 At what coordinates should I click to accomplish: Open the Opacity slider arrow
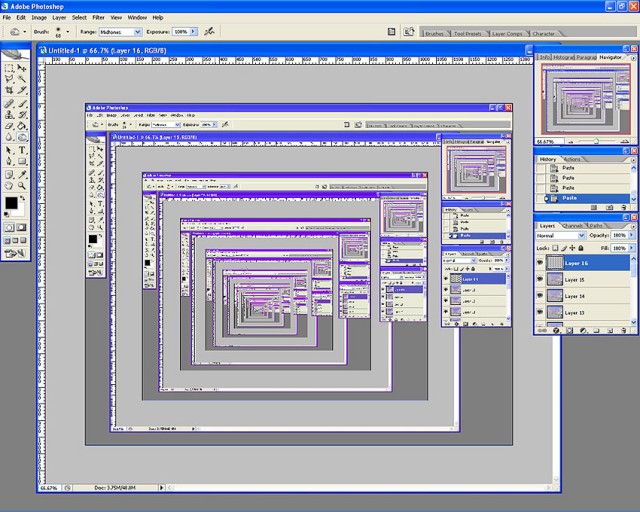[x=632, y=235]
